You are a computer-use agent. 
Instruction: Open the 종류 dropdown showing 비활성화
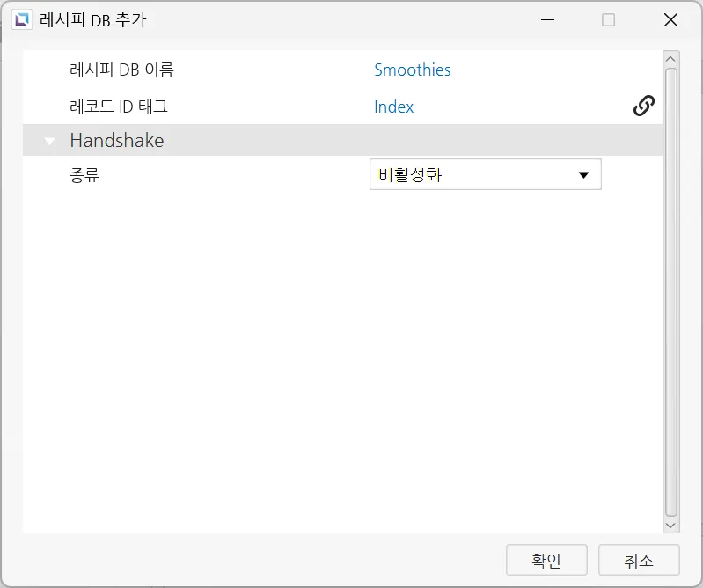click(485, 174)
